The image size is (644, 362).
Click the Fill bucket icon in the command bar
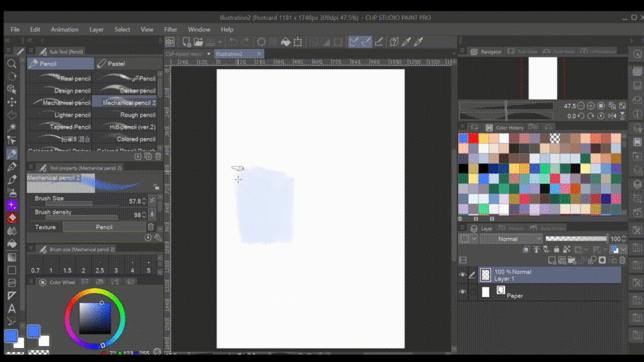click(286, 42)
